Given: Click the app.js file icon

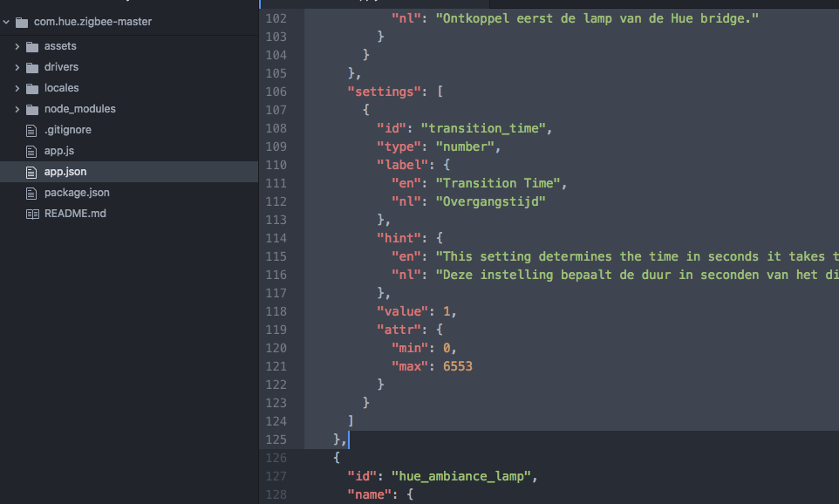Looking at the screenshot, I should point(31,151).
